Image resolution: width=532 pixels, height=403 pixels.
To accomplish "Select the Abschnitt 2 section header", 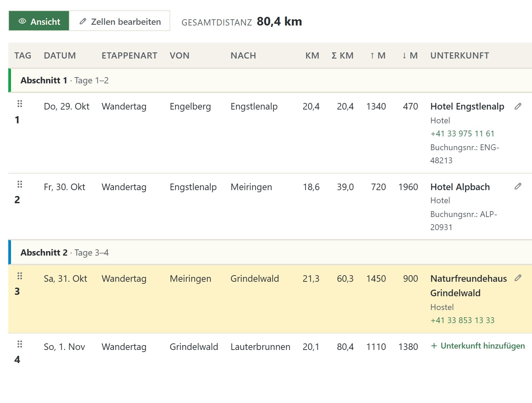I will pyautogui.click(x=270, y=252).
